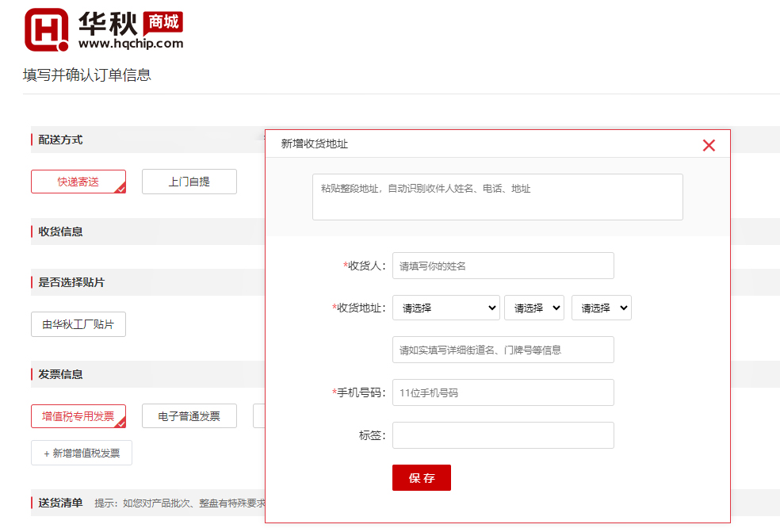Choose 上门自提 pickup option
780x532 pixels.
point(189,182)
